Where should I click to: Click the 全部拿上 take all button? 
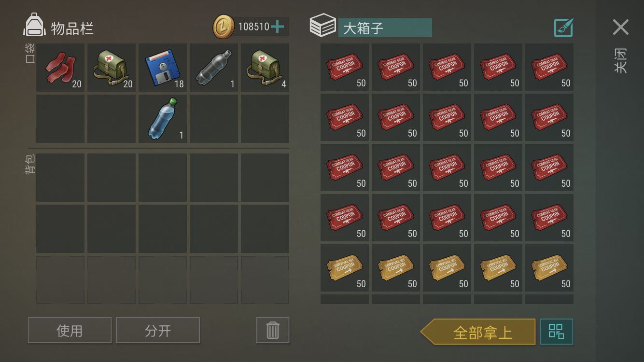tap(478, 332)
